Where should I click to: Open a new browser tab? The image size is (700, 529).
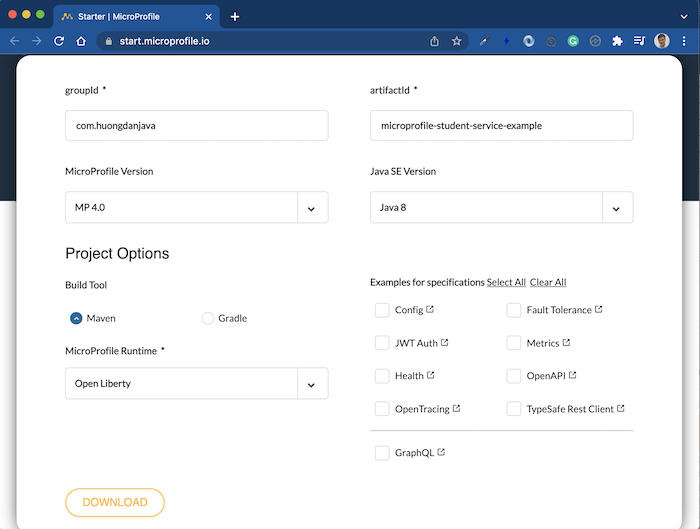(x=235, y=17)
